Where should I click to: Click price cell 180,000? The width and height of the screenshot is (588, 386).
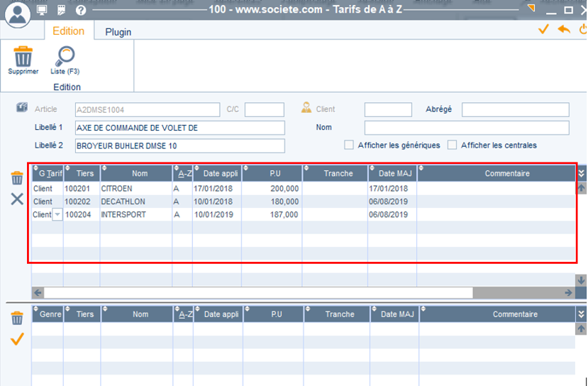(272, 202)
